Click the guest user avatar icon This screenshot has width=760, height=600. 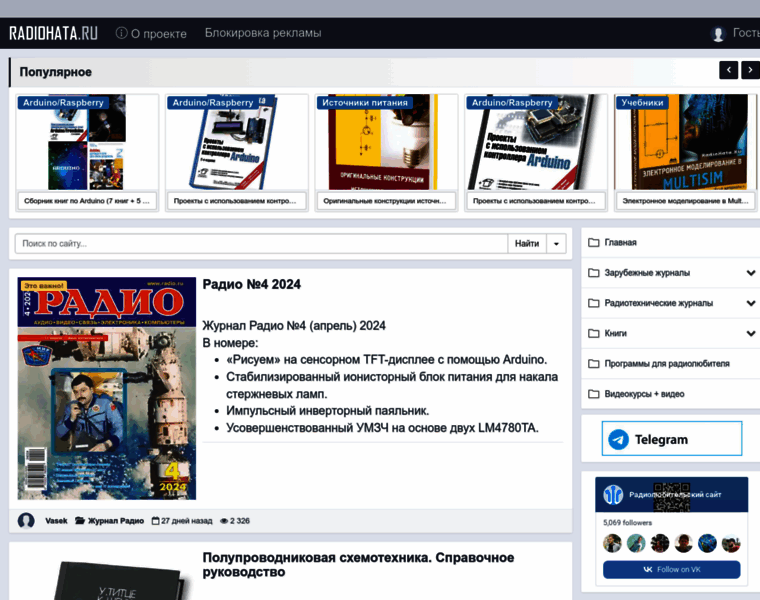(x=718, y=33)
